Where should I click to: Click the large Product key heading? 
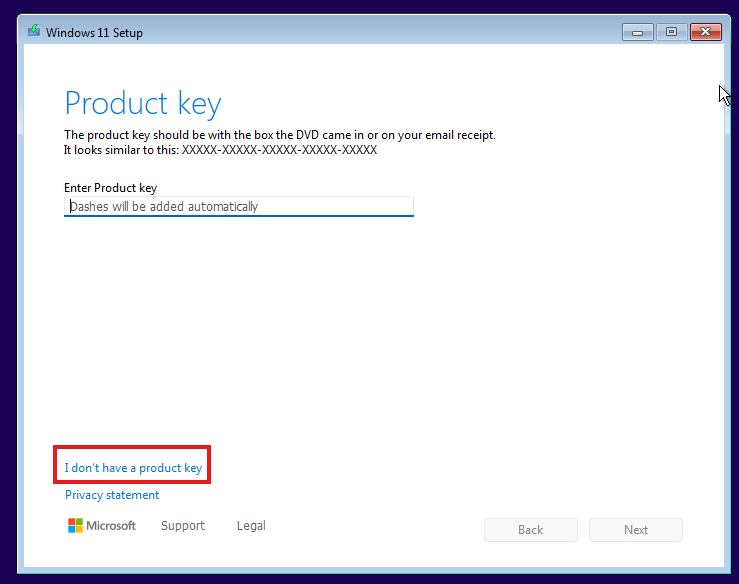[143, 103]
